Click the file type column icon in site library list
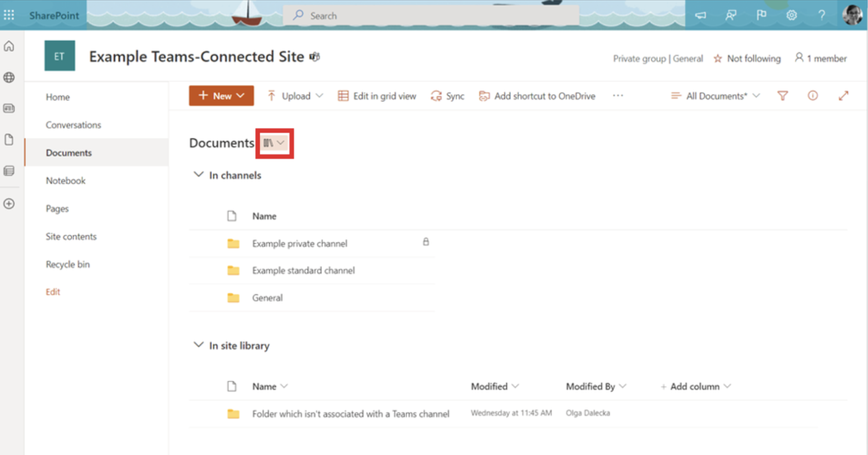868x455 pixels. [x=232, y=386]
